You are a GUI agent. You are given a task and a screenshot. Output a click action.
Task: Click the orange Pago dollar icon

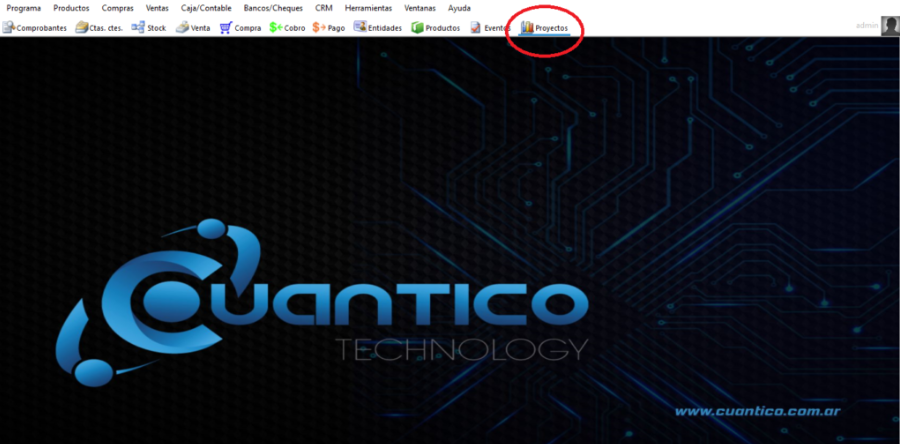(319, 28)
